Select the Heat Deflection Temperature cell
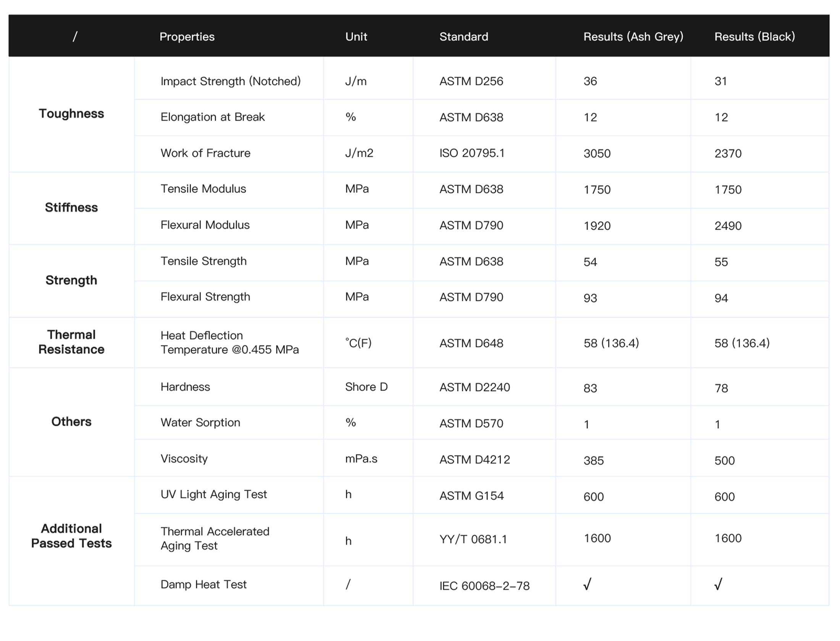This screenshot has height=641, width=840. [x=229, y=343]
